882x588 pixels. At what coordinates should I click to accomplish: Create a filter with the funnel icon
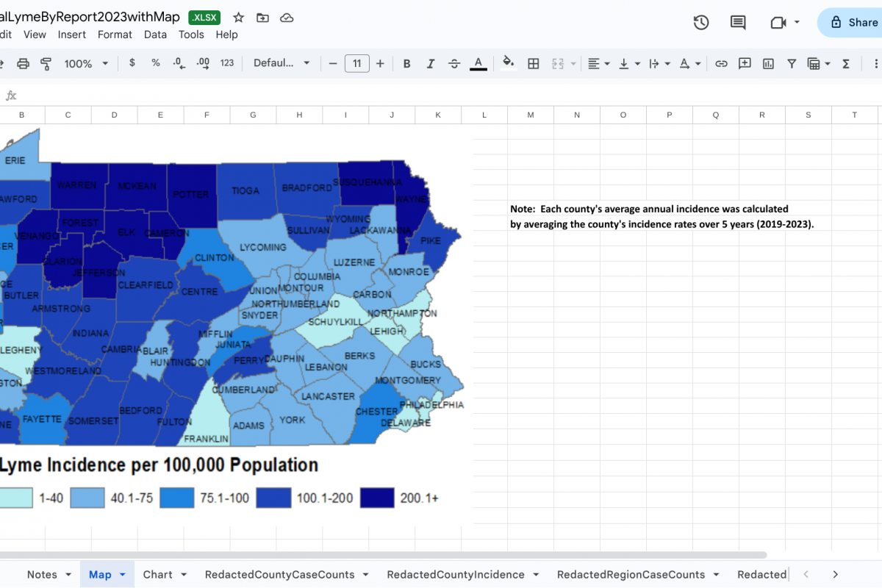[792, 64]
